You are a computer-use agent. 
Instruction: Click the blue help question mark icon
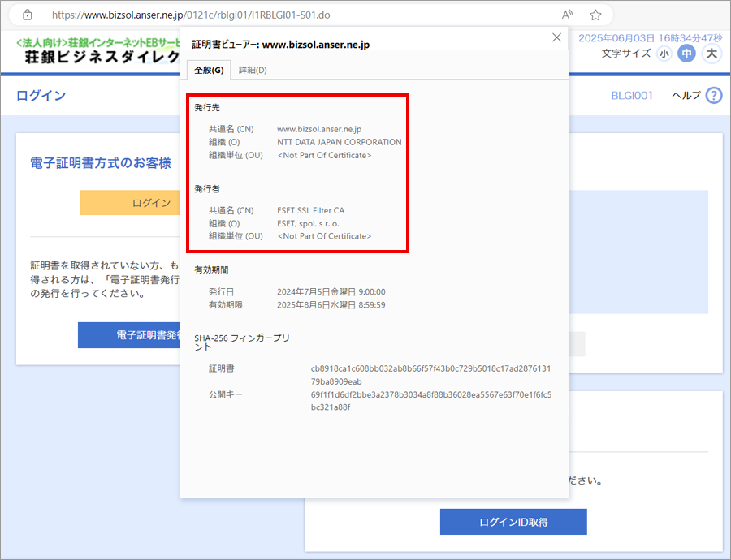713,96
